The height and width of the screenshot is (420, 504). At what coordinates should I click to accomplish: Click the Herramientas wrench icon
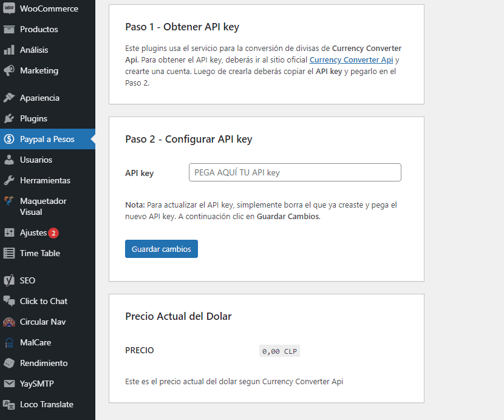(9, 180)
